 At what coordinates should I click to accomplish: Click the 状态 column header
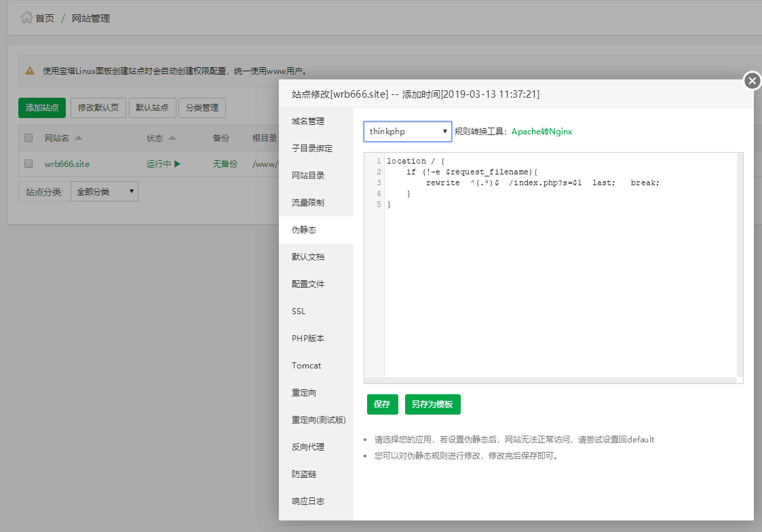pyautogui.click(x=155, y=138)
